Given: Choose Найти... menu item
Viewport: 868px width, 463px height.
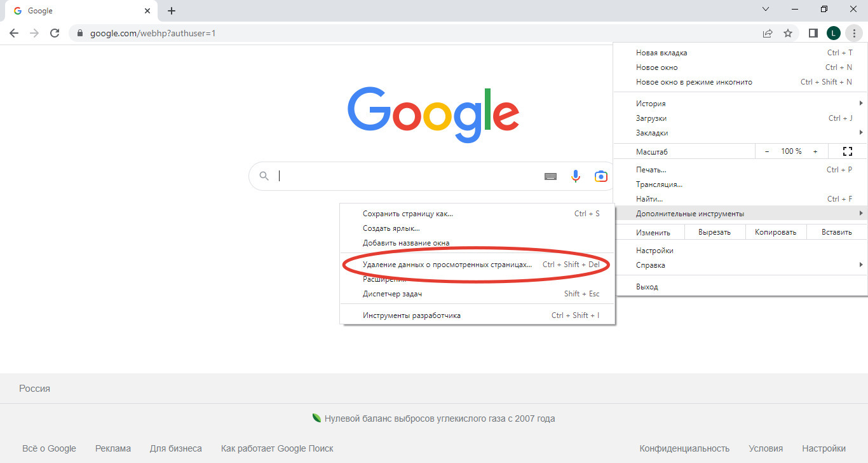Looking at the screenshot, I should pos(740,199).
